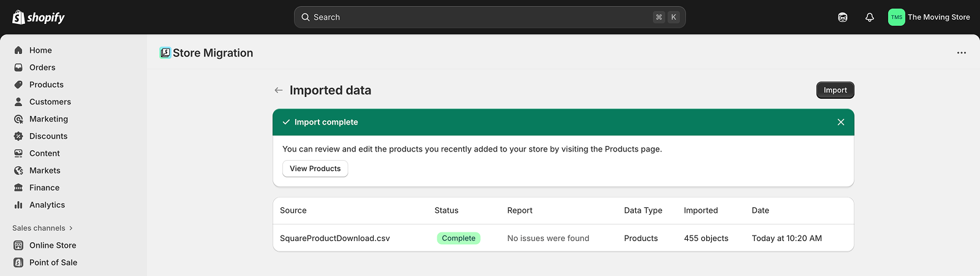Viewport: 980px width, 276px height.
Task: Click the checkmark icon in the banner
Action: [286, 122]
